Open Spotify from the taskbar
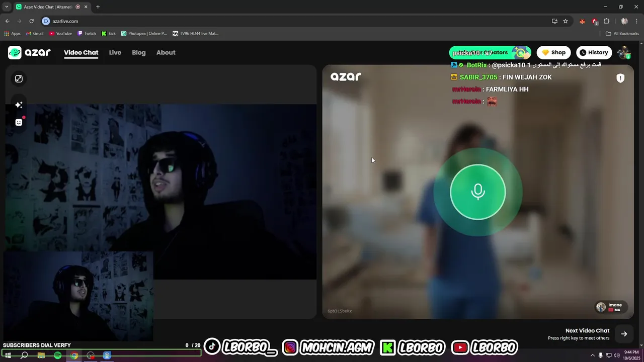This screenshot has height=362, width=644. point(58,355)
